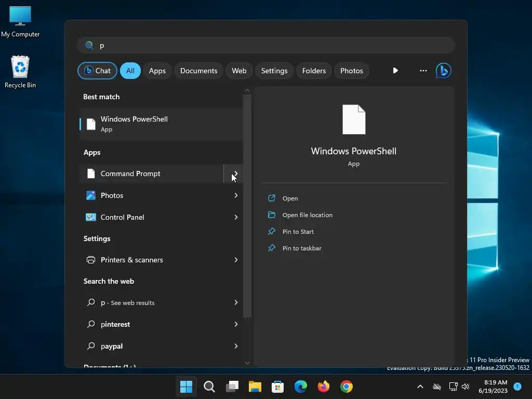Click the Control Panel icon in results
Image resolution: width=532 pixels, height=399 pixels.
91,217
